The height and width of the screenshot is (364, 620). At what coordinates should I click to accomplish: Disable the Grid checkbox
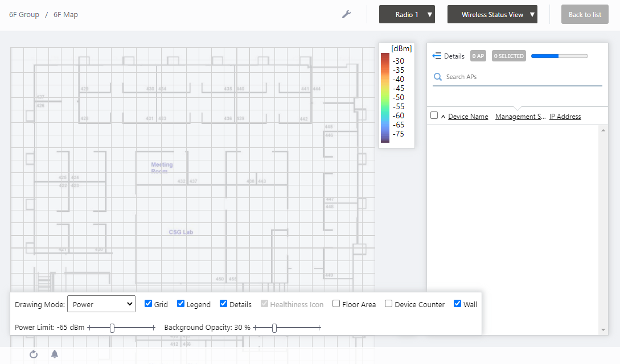click(x=149, y=304)
